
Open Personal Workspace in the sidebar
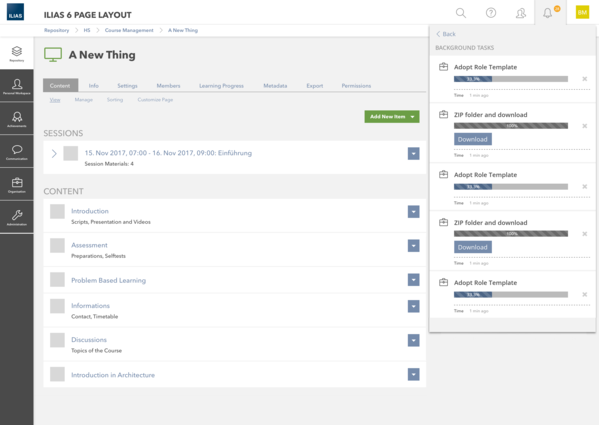point(17,86)
